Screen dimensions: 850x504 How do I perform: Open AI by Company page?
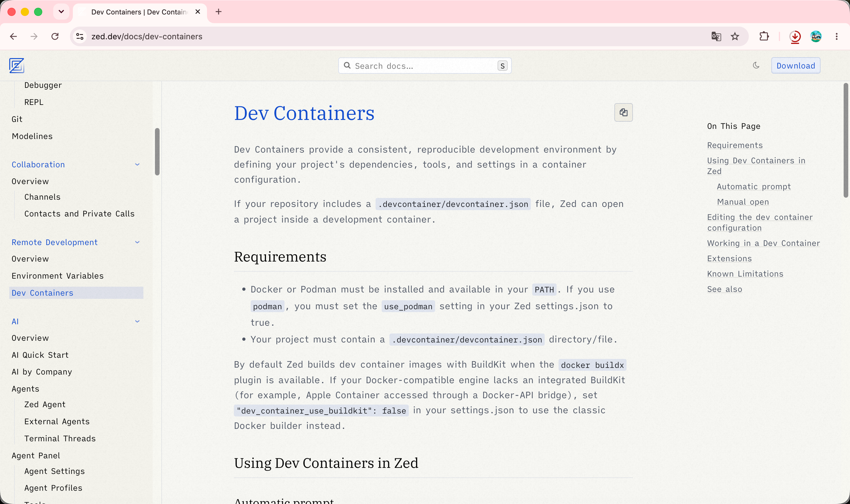point(42,372)
